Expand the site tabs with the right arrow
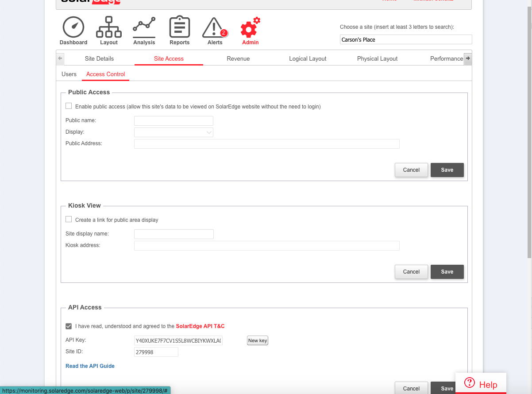The width and height of the screenshot is (532, 394). point(468,58)
